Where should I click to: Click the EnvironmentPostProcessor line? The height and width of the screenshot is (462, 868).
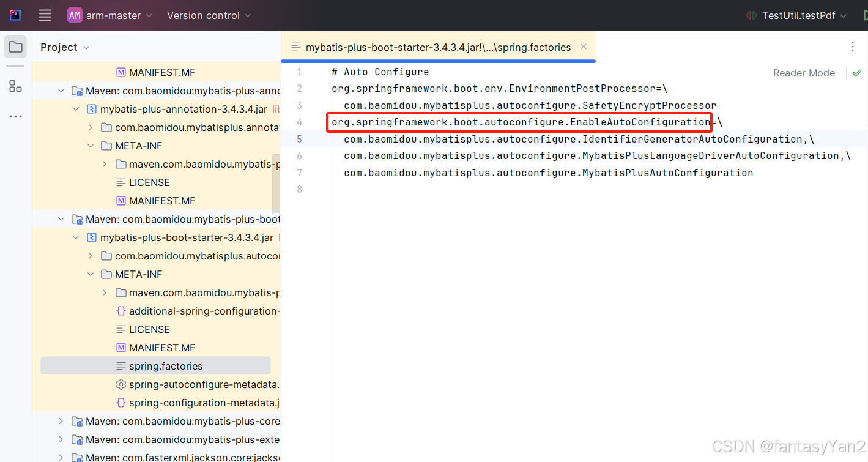click(x=499, y=89)
